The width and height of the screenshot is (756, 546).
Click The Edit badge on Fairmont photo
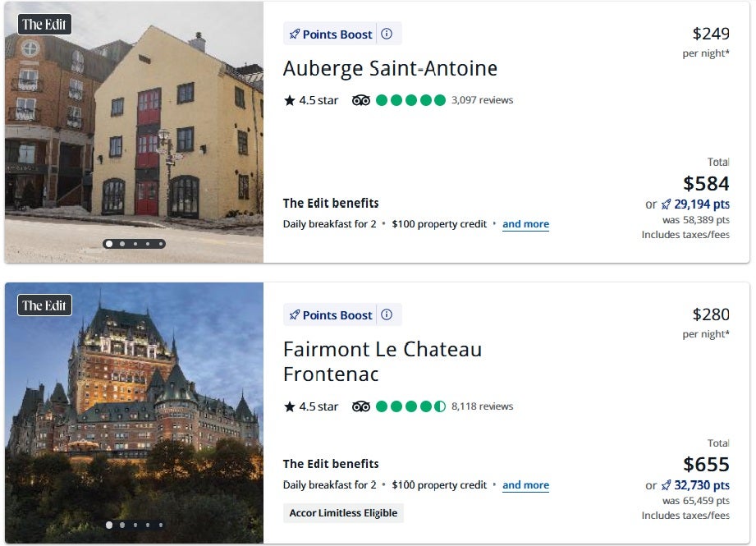(44, 305)
